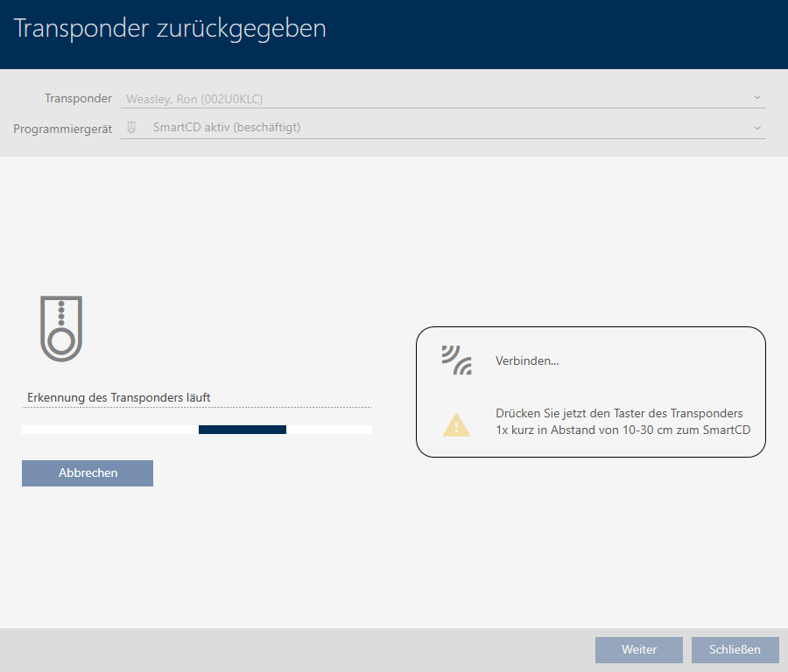The image size is (788, 672).
Task: Click the 'Drücken Sie jetzt den Taster' instruction line
Action: [x=619, y=413]
